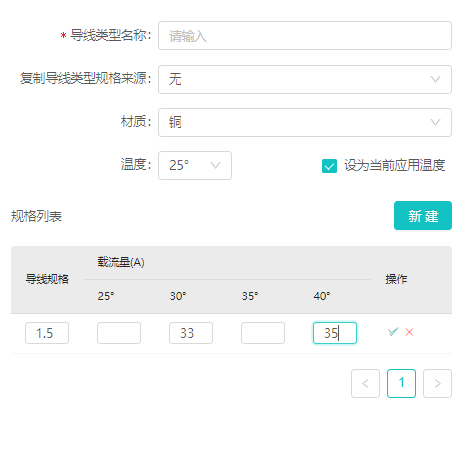The image size is (469, 452).
Task: Click the empty 35° ampacity field
Action: pos(263,333)
